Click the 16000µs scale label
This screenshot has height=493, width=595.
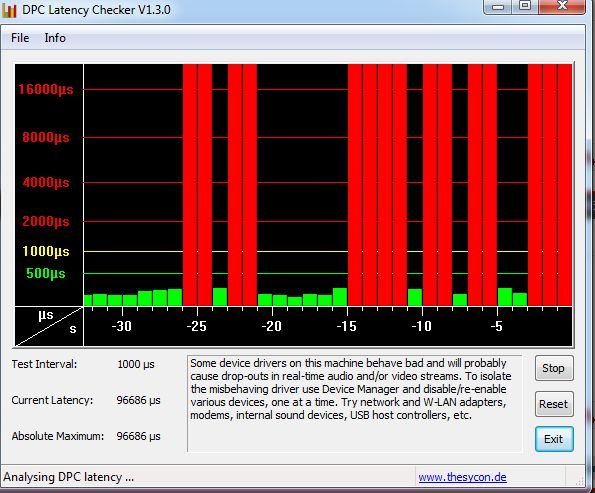coord(46,90)
